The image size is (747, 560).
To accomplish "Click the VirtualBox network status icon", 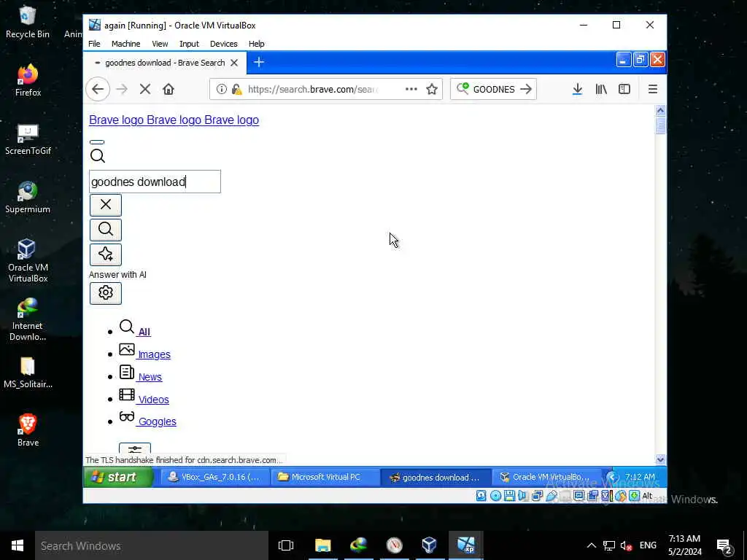I will (x=537, y=496).
